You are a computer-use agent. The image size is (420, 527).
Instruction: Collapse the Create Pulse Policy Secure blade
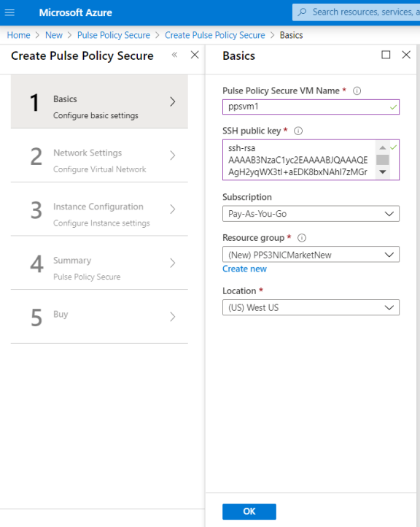pyautogui.click(x=174, y=55)
